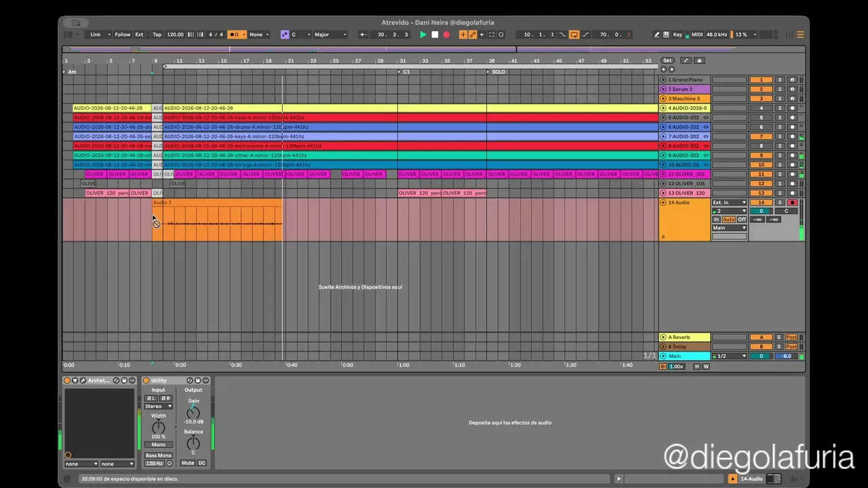
Task: Open track 14 Main output dropdown
Action: pos(729,228)
